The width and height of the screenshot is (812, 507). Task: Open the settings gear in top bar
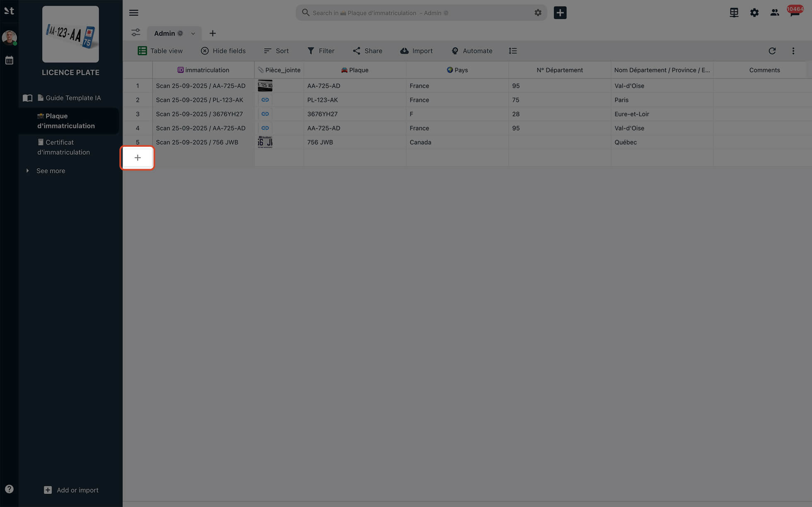[x=754, y=12]
